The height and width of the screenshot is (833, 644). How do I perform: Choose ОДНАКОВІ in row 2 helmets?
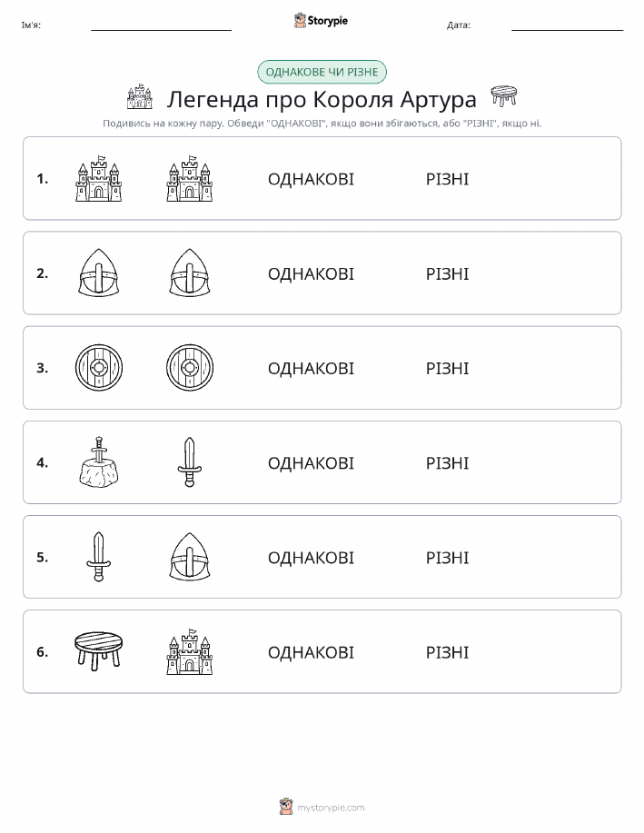[311, 273]
